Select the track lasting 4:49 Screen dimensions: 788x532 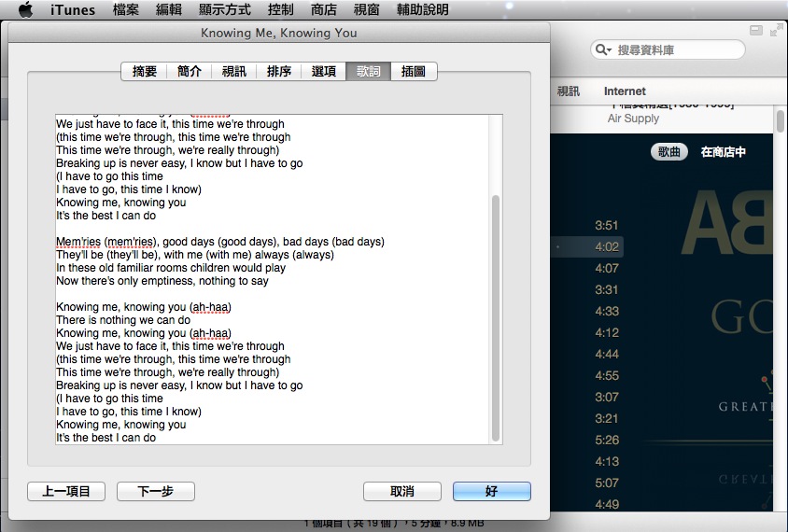[x=606, y=504]
